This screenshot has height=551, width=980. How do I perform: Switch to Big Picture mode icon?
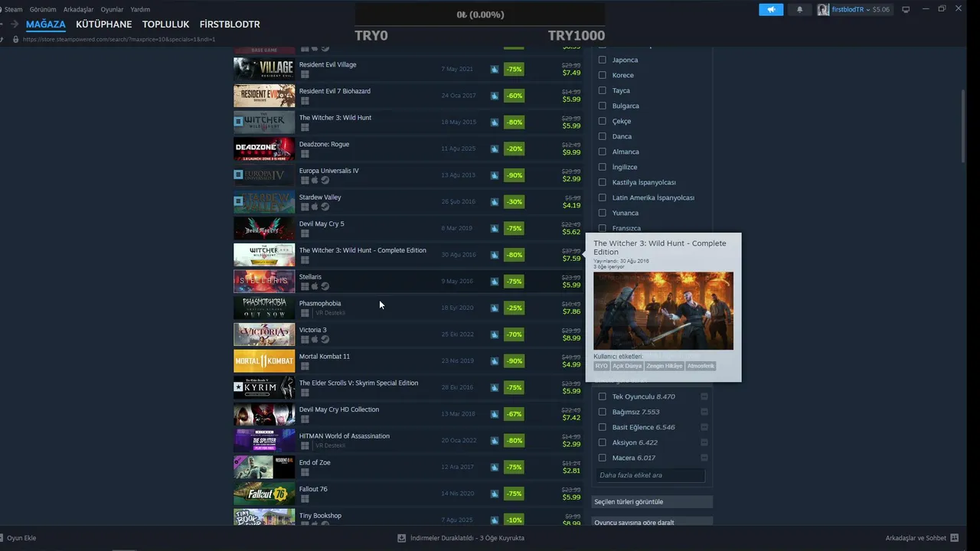(x=906, y=9)
